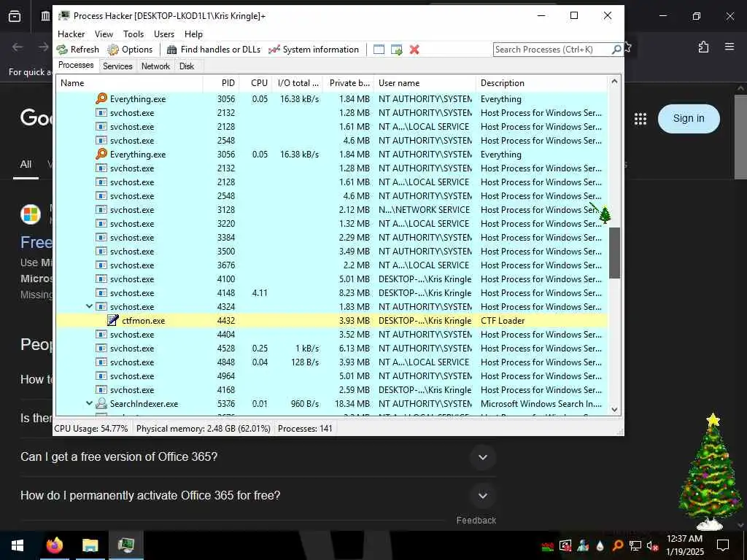
Task: Click the Find window and thread icon
Action: pos(396,50)
